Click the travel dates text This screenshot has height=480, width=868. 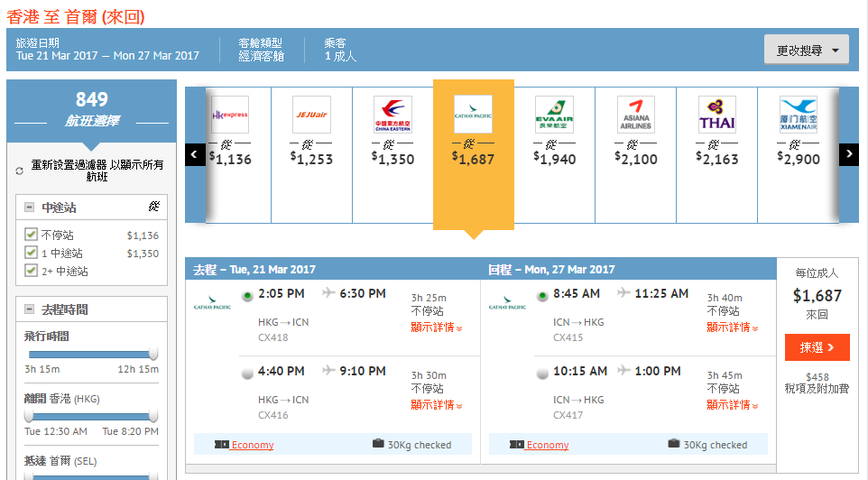coord(107,55)
